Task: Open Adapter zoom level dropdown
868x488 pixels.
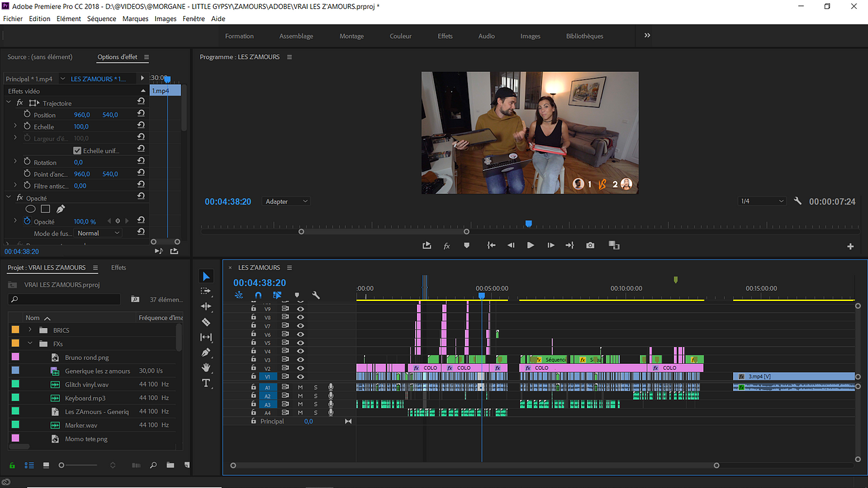Action: tap(285, 201)
